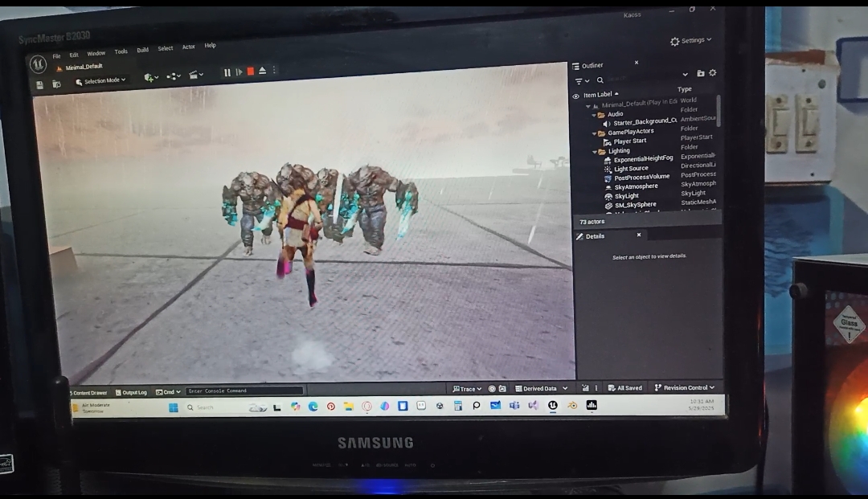868x499 pixels.
Task: Click the save current level icon
Action: 40,84
